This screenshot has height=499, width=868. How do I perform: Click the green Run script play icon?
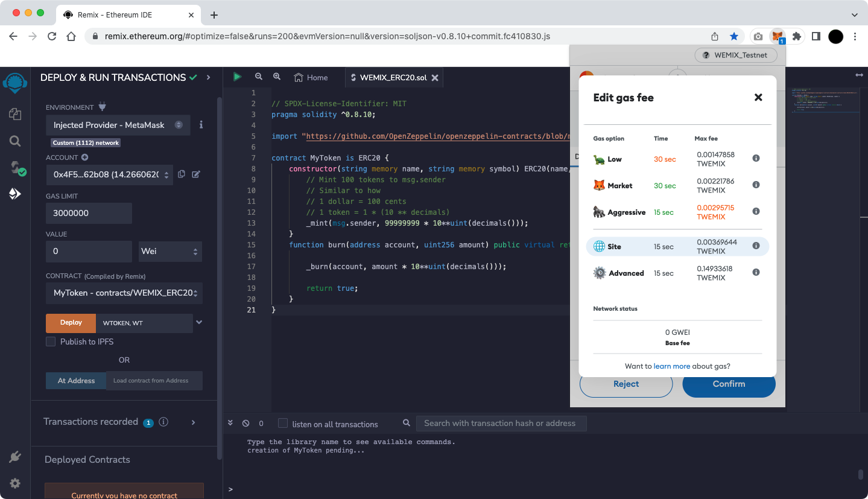(x=237, y=77)
